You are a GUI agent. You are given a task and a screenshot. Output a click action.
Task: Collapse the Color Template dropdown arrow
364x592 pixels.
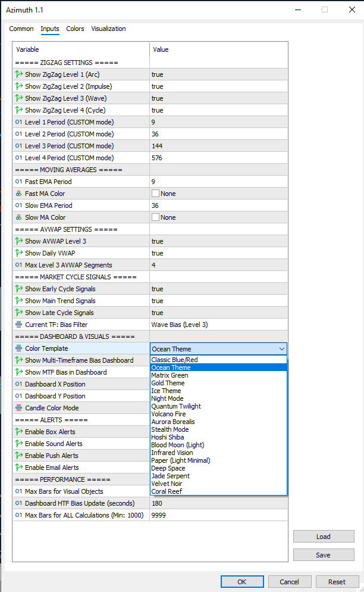click(x=282, y=349)
